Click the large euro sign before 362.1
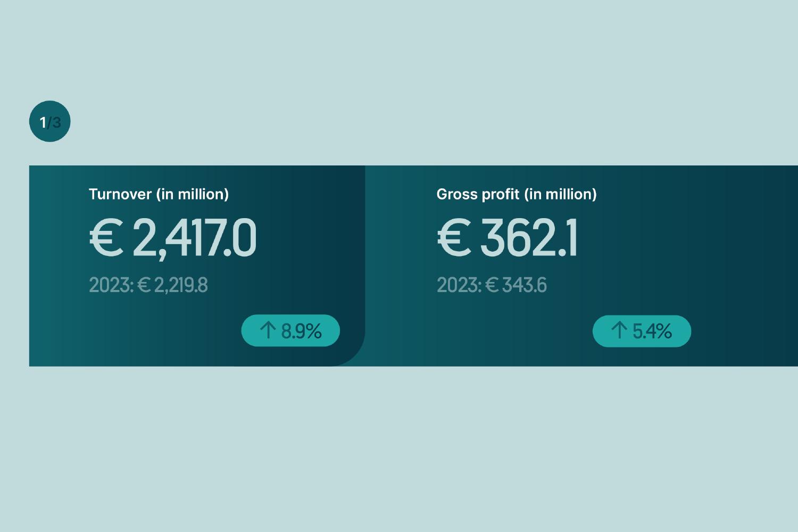Screen dimensions: 798x532 click(x=454, y=239)
